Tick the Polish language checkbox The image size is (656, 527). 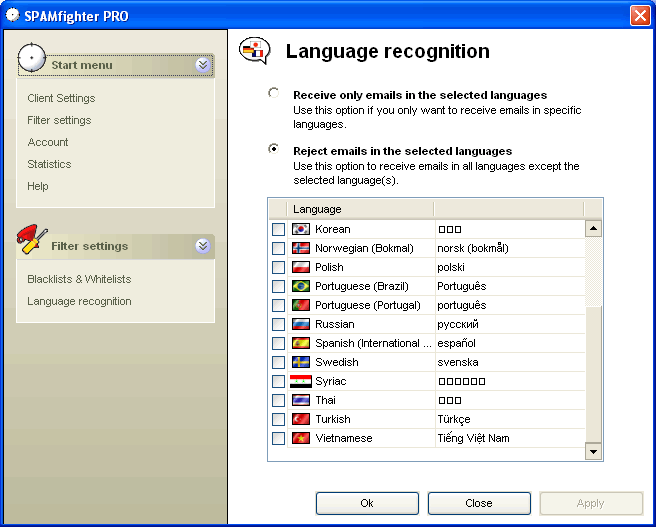279,267
